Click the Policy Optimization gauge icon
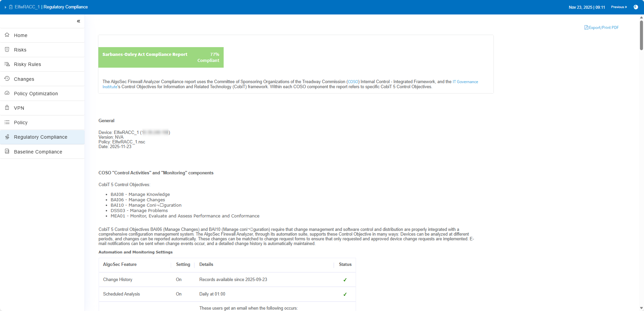Screen dimensions: 644x311 tap(7, 93)
